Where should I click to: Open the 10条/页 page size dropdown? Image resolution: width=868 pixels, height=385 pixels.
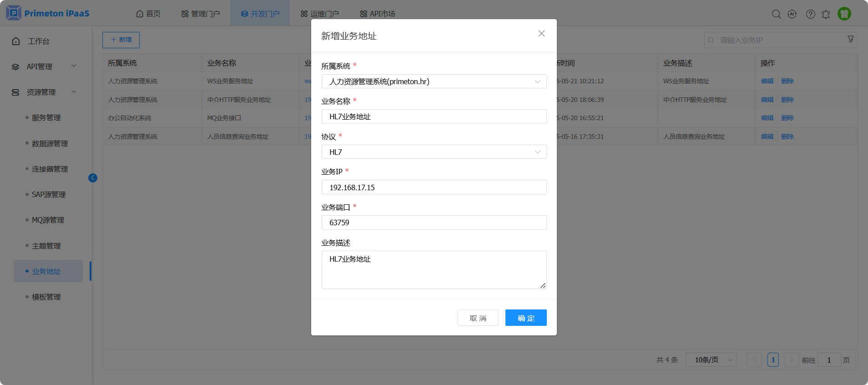(711, 360)
